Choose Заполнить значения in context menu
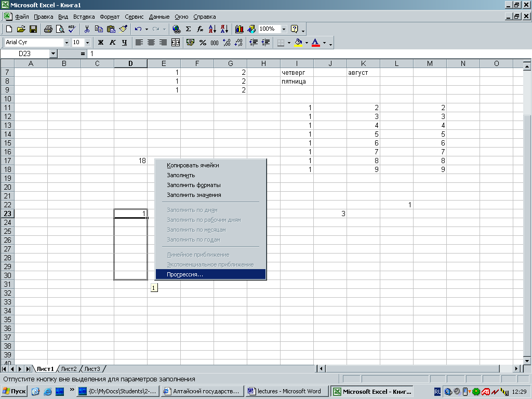The width and height of the screenshot is (532, 399). [210, 195]
